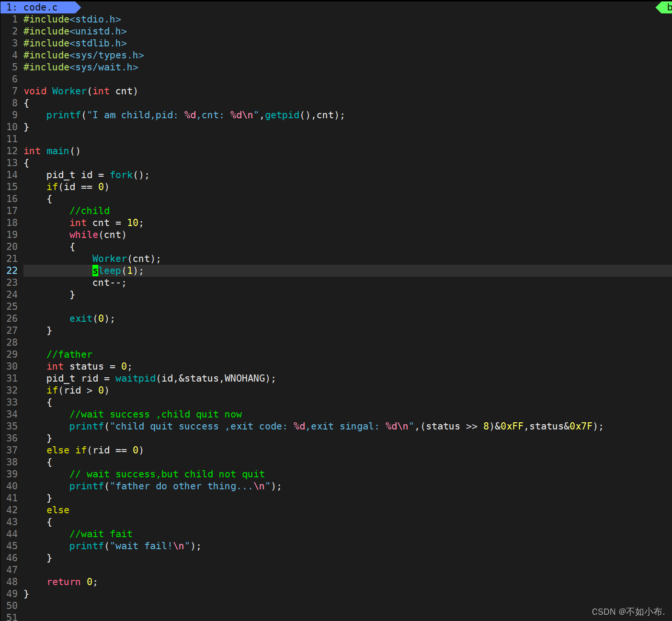Click the printf 'I am child,pid' statement

tap(195, 115)
